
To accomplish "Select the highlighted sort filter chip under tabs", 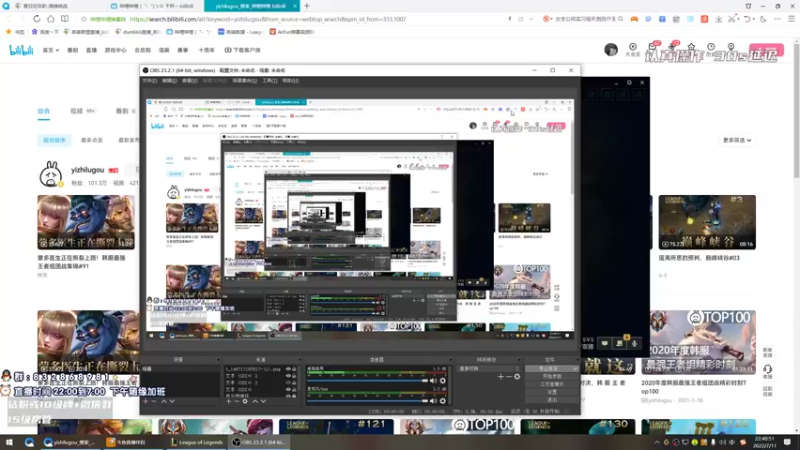I will click(54, 140).
